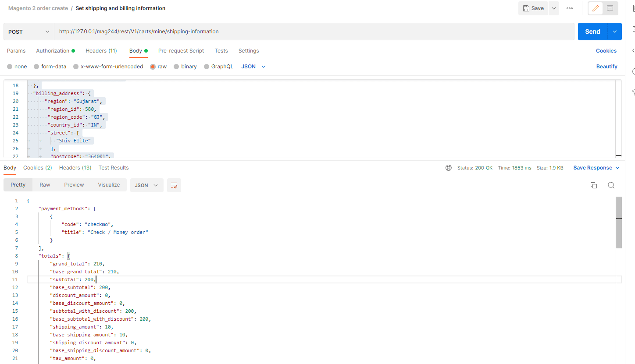Open the request body JSON type dropdown
Viewport: 635px width, 364px height.
coord(253,67)
